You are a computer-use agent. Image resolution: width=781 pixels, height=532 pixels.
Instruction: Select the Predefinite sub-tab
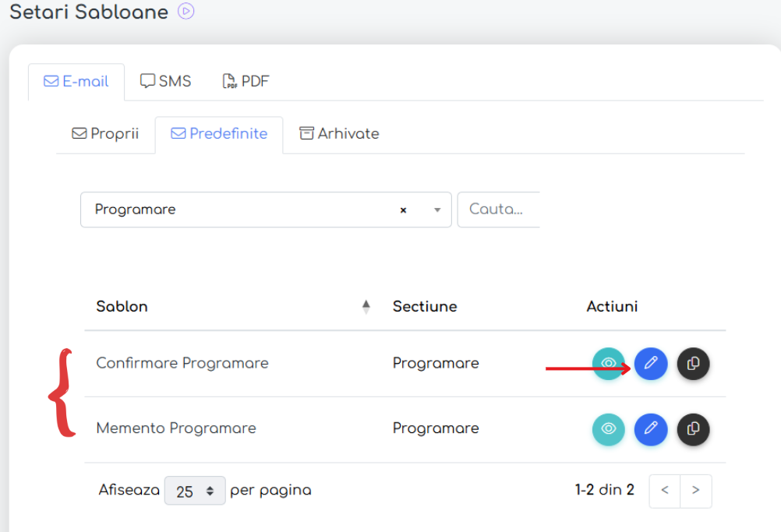(219, 134)
